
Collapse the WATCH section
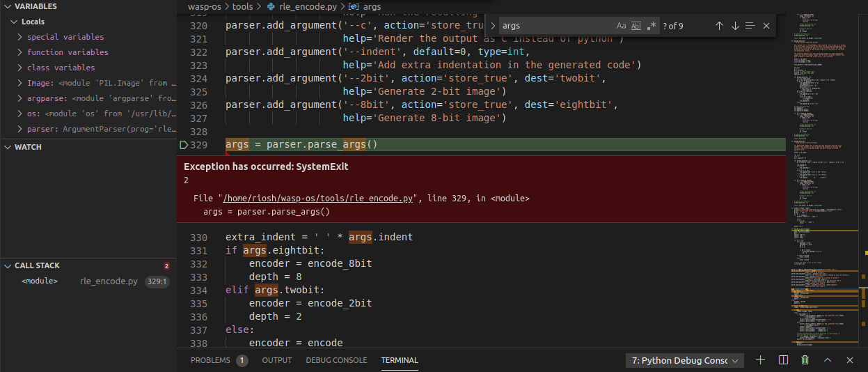click(28, 147)
